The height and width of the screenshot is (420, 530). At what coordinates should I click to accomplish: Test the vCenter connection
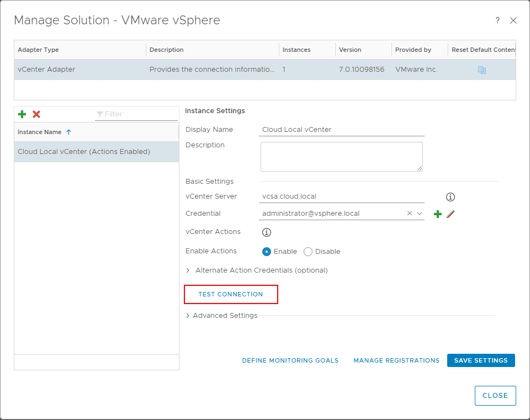click(x=231, y=294)
